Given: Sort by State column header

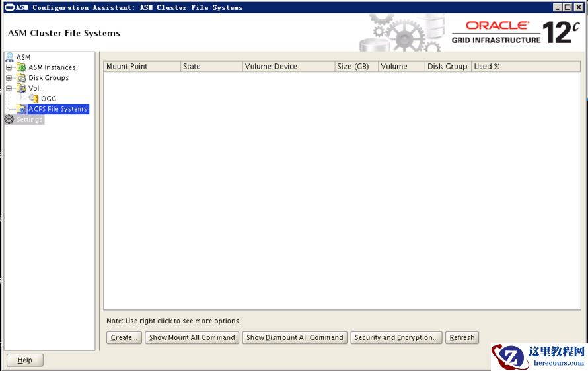Looking at the screenshot, I should 211,67.
